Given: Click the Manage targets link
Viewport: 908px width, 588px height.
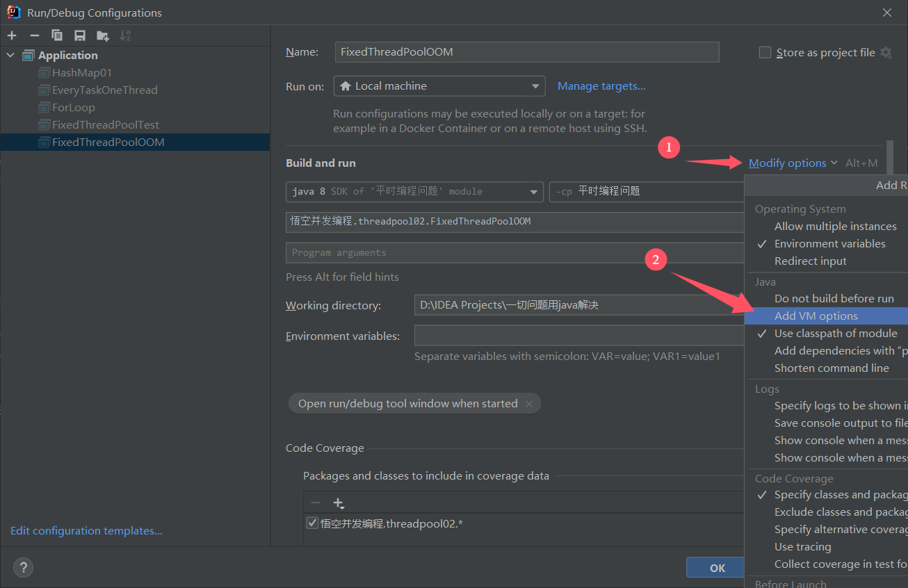Looking at the screenshot, I should pyautogui.click(x=601, y=85).
